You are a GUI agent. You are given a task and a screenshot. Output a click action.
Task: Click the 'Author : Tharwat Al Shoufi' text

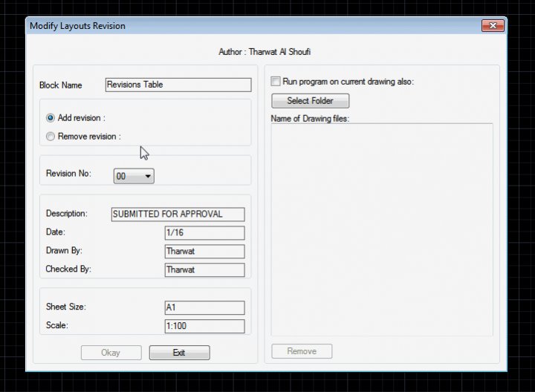pyautogui.click(x=265, y=52)
